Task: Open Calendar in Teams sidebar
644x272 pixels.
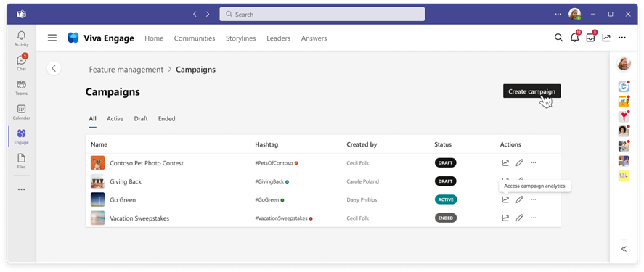Action: (21, 112)
